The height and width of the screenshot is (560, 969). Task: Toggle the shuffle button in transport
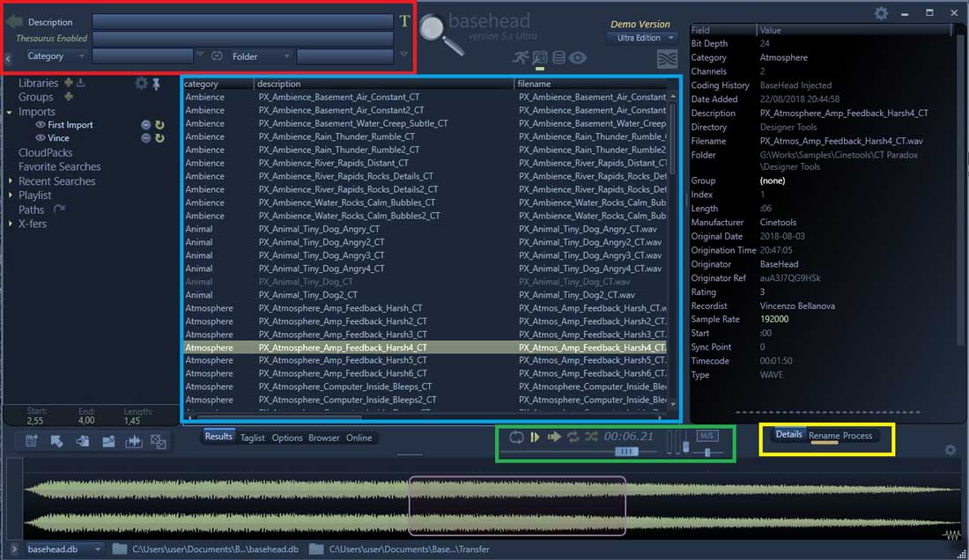click(x=591, y=437)
